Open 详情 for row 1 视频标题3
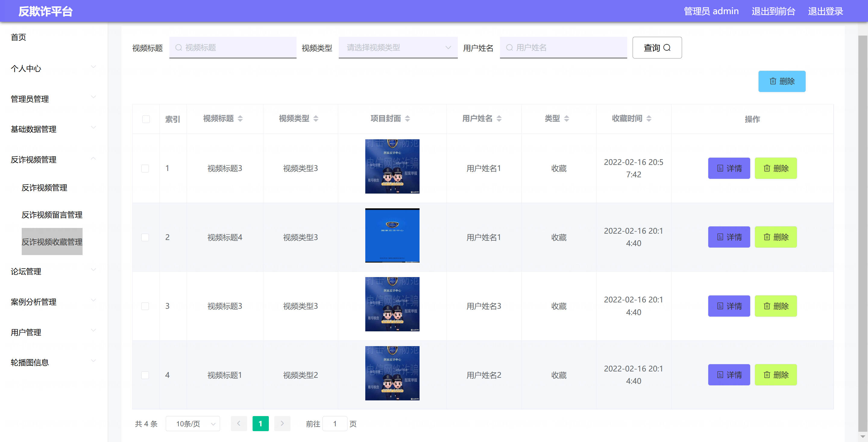The width and height of the screenshot is (868, 442). [729, 168]
